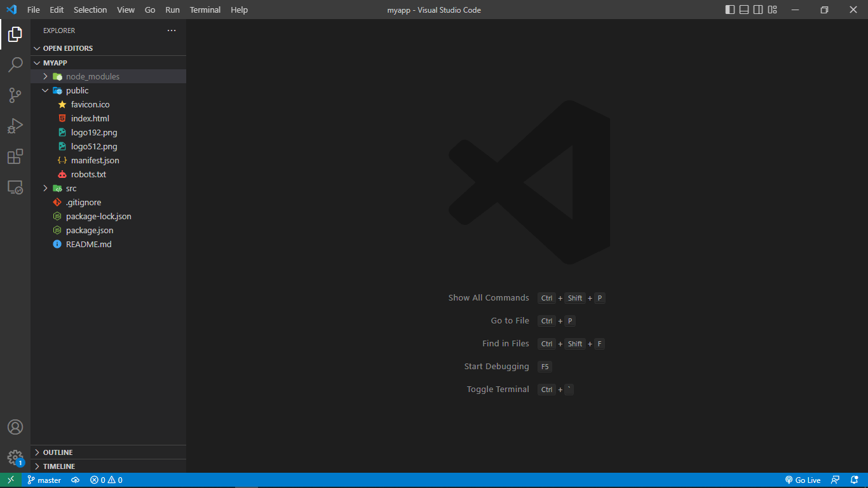This screenshot has width=868, height=488.
Task: Open remote window green status button
Action: (11, 480)
